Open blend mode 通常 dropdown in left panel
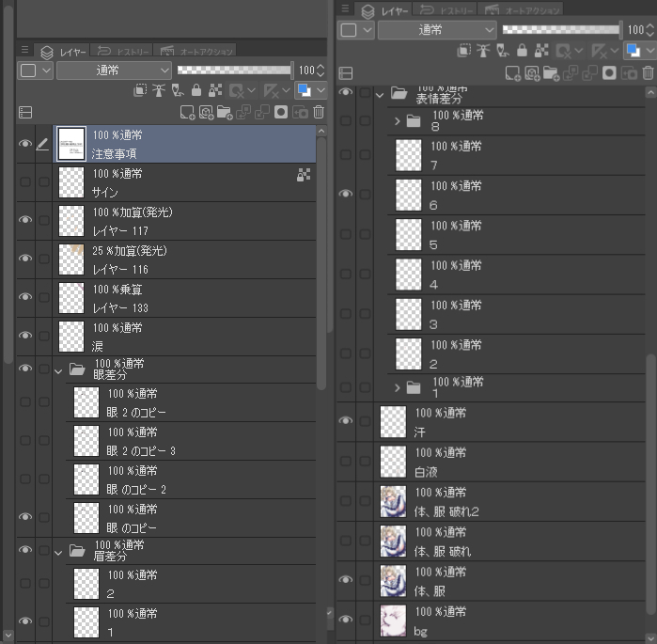The width and height of the screenshot is (657, 644). pos(115,70)
